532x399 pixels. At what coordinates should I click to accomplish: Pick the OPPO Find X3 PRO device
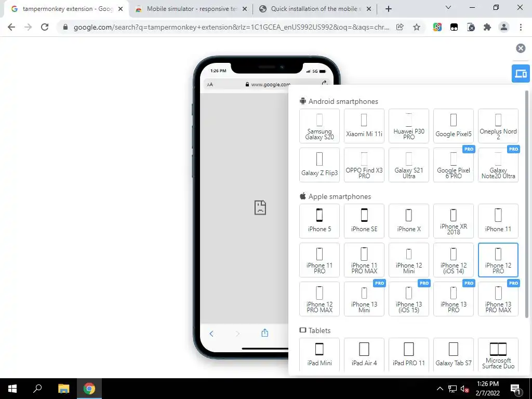364,165
